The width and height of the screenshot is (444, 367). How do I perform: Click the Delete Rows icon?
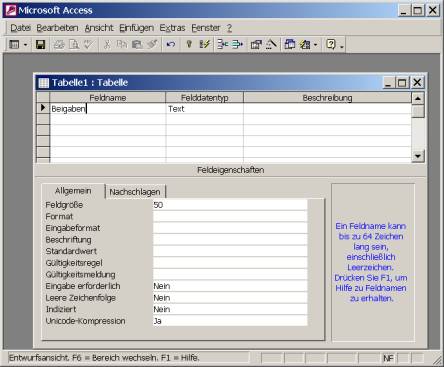(237, 44)
